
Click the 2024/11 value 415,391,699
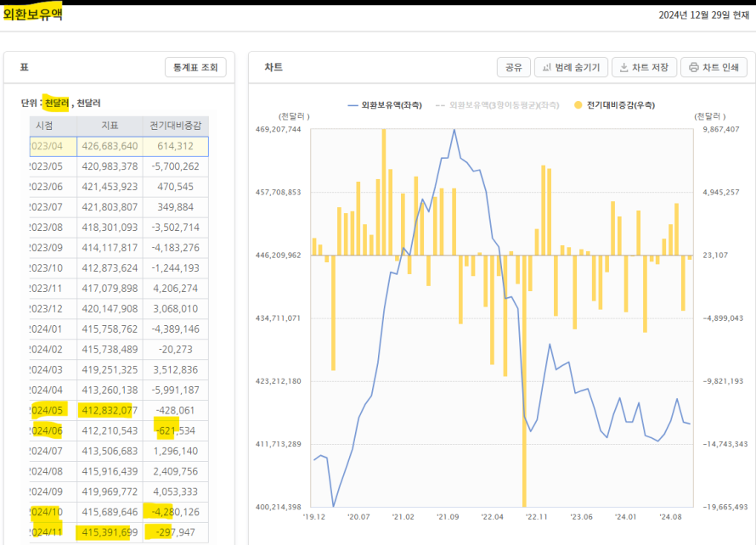[110, 532]
